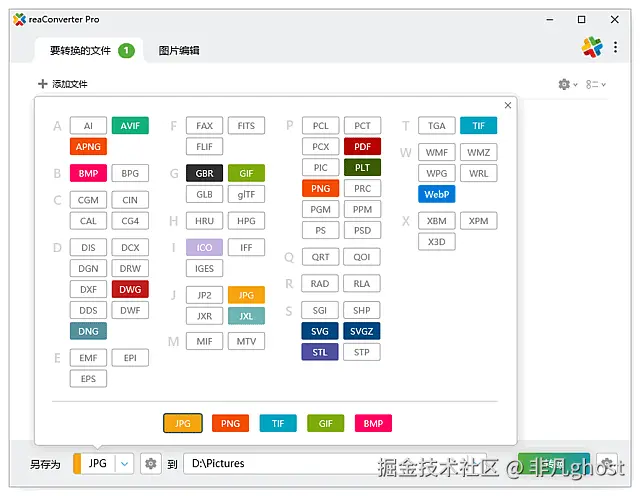Choose the pink BMP format in B group
640x496 pixels.
(88, 173)
